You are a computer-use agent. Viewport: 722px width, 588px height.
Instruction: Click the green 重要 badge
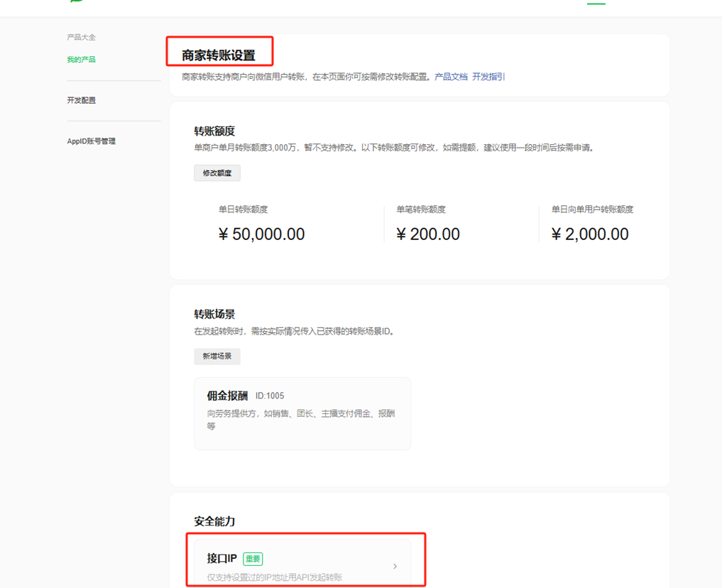pyautogui.click(x=253, y=559)
